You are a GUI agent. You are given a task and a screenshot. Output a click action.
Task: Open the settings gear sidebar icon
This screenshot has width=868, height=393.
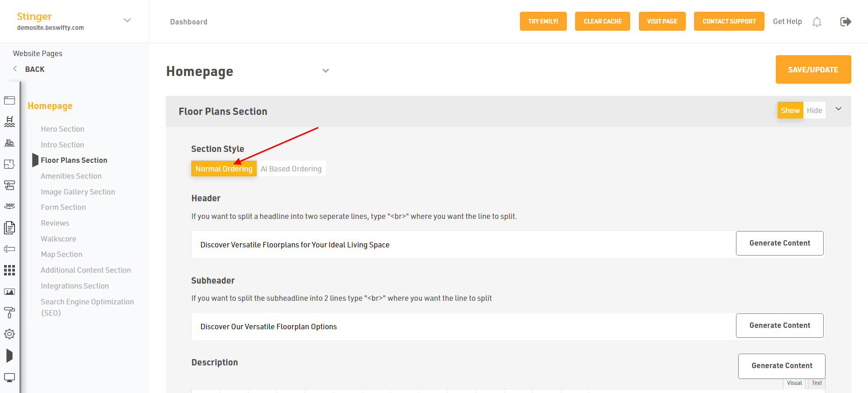click(9, 334)
